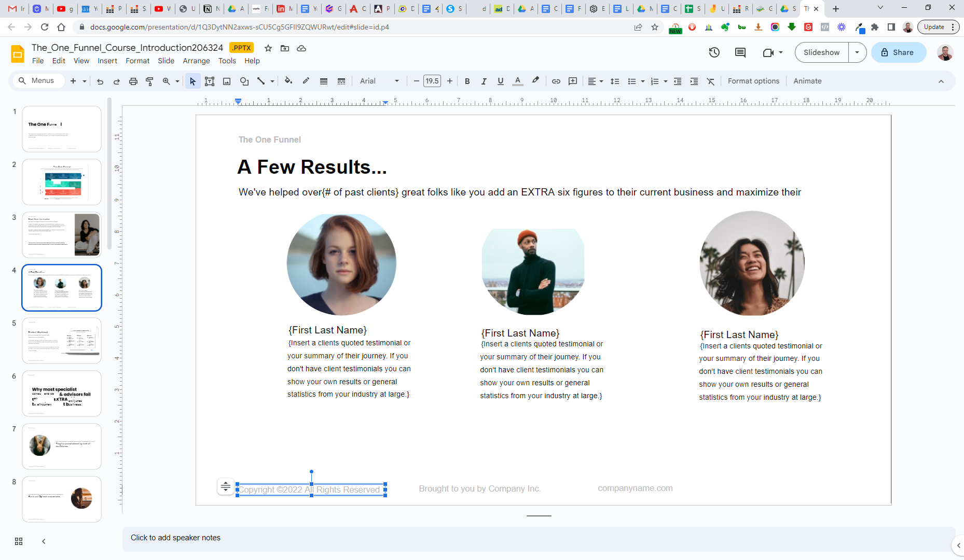This screenshot has width=964, height=560.
Task: Click the Redo icon in toolbar
Action: pyautogui.click(x=117, y=81)
